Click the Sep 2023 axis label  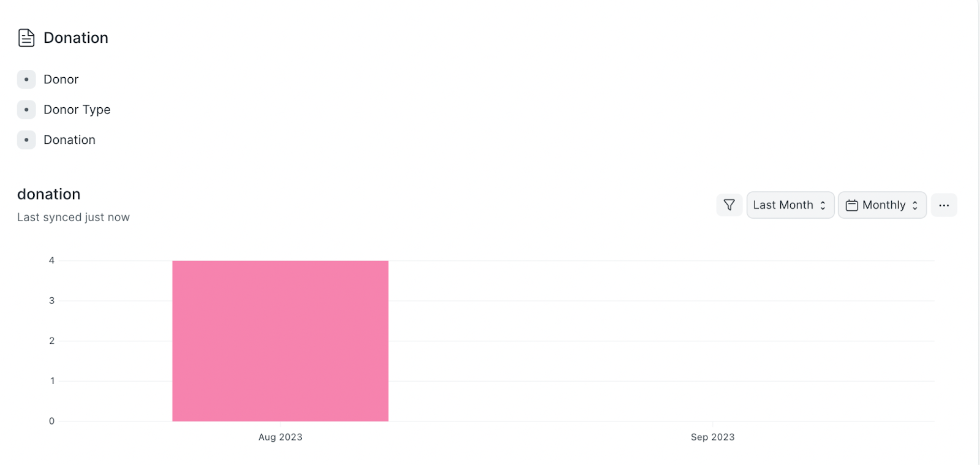712,437
